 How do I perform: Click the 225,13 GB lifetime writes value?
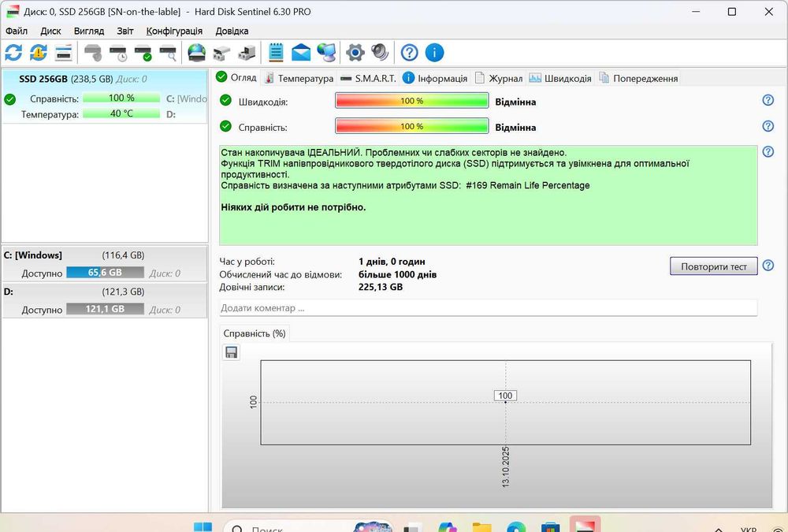(381, 287)
